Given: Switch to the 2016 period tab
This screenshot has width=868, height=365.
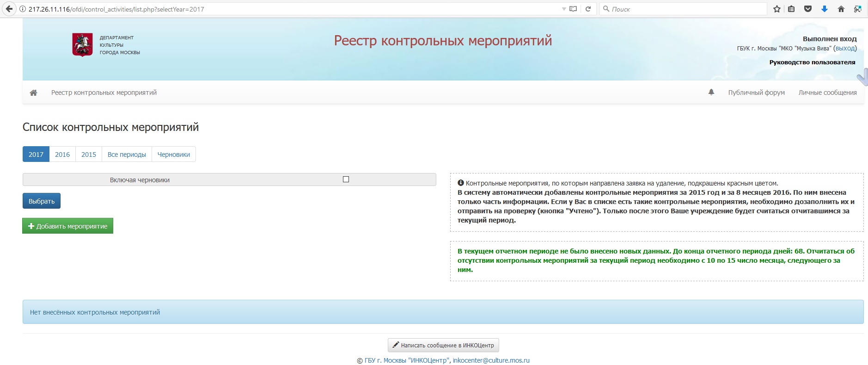Looking at the screenshot, I should 62,155.
